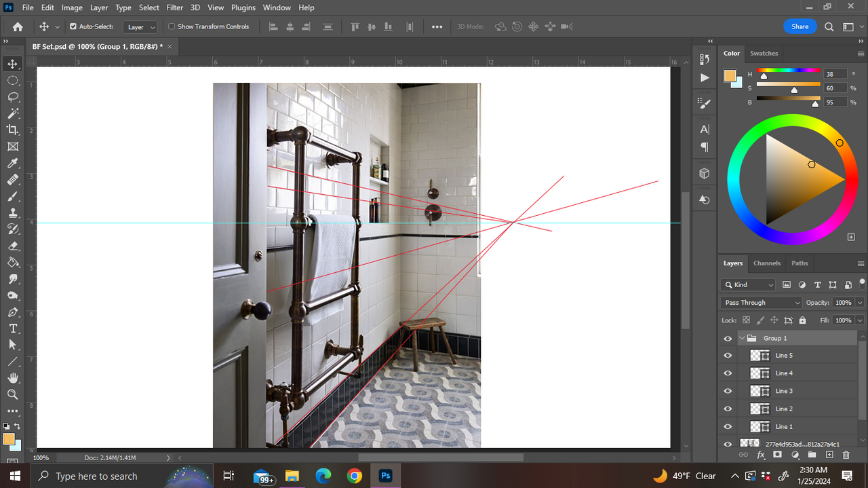Screen dimensions: 868x488
Task: Select the Zoom tool
Action: [12, 394]
